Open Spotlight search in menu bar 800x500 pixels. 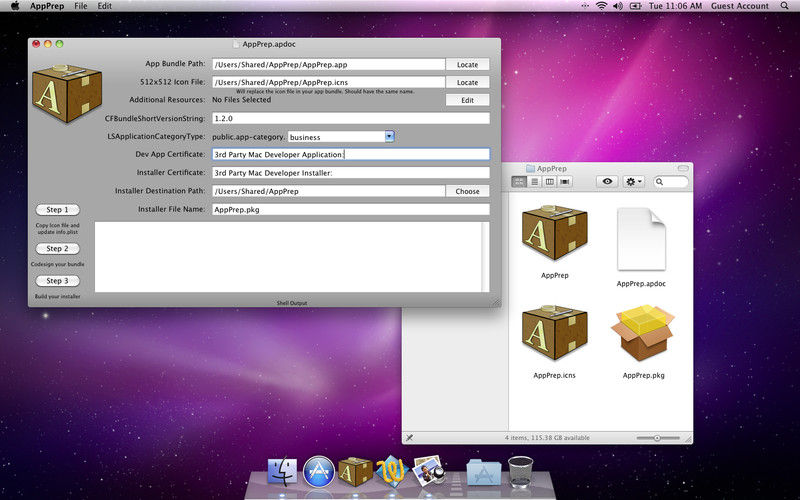click(x=784, y=6)
